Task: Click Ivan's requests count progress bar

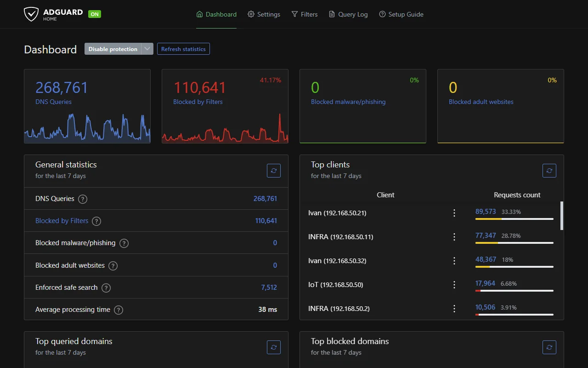Action: click(x=514, y=219)
